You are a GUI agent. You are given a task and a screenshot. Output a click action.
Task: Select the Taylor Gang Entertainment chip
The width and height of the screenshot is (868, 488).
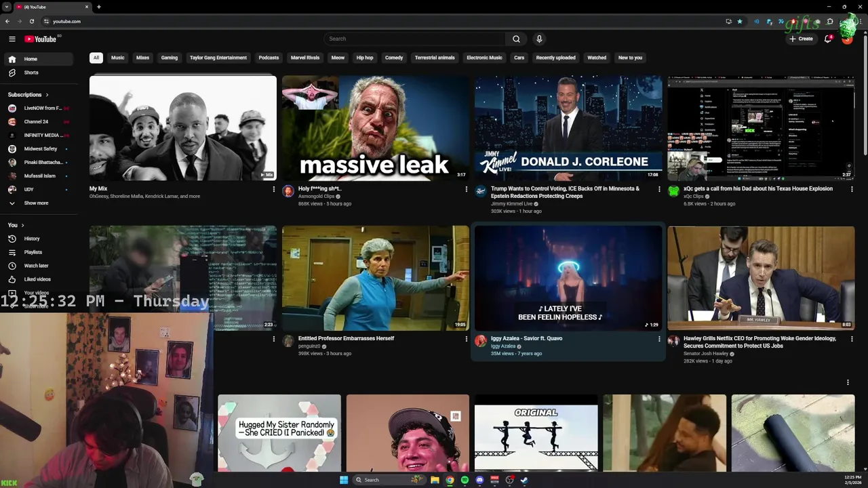pos(218,58)
